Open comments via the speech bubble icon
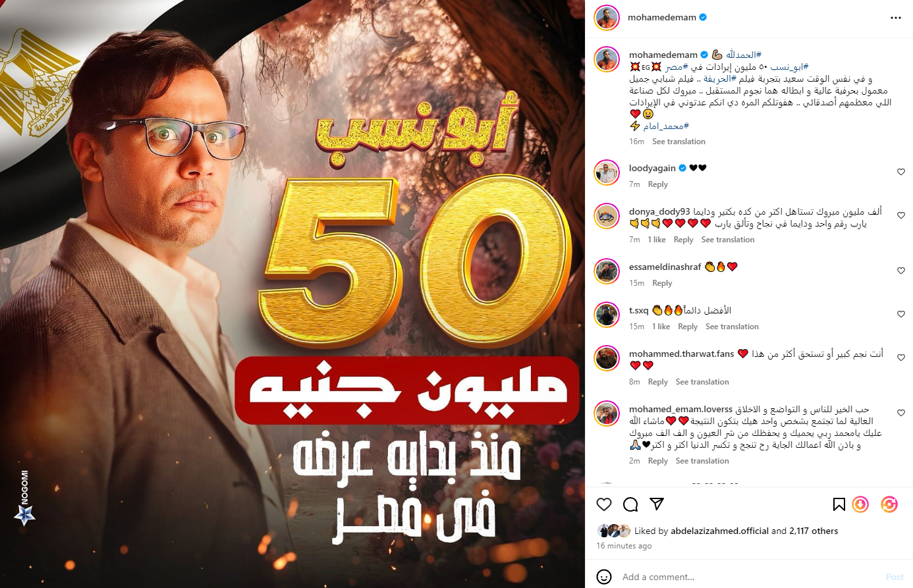This screenshot has height=588, width=913. pos(630,504)
